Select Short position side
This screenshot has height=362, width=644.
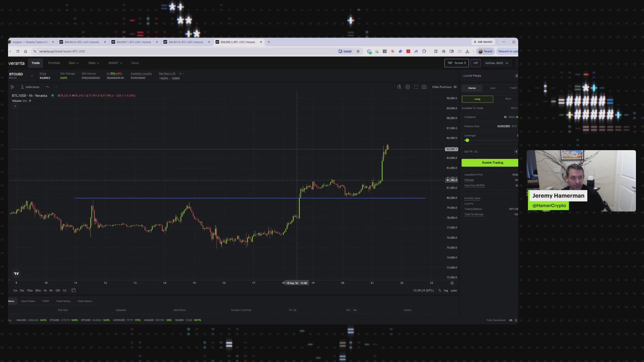508,99
